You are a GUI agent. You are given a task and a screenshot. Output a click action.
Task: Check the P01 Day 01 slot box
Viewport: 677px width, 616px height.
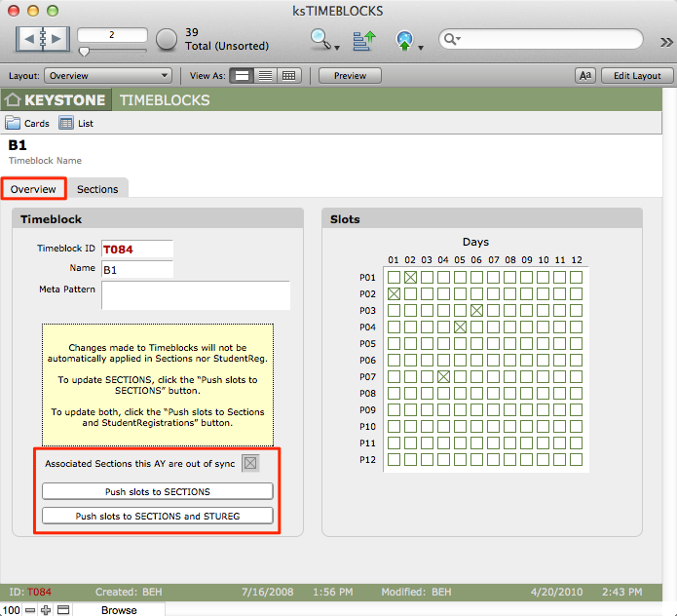click(395, 278)
